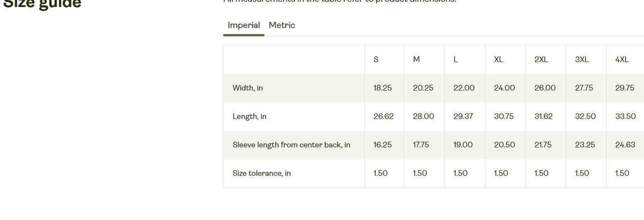Viewport: 644px width, 220px height.
Task: Select the XL column header
Action: (x=498, y=60)
